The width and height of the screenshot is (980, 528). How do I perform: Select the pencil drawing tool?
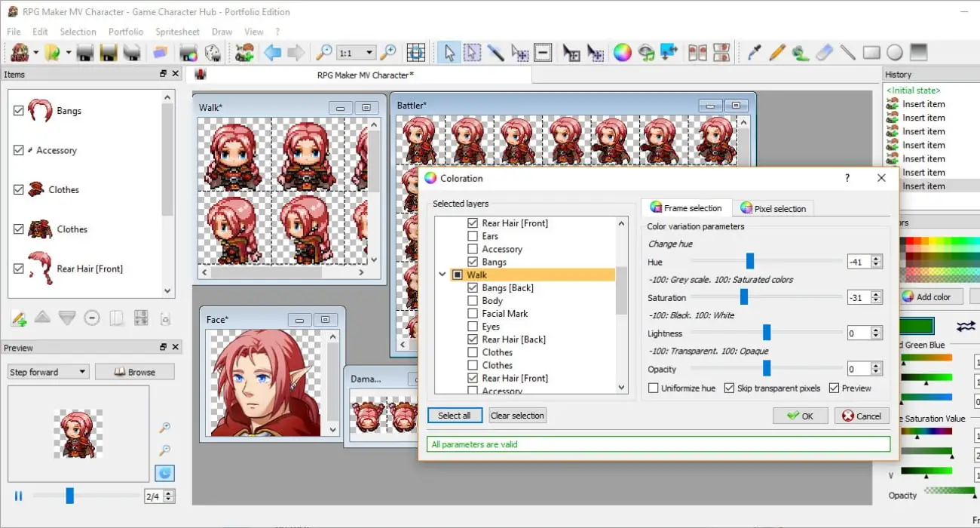point(777,52)
